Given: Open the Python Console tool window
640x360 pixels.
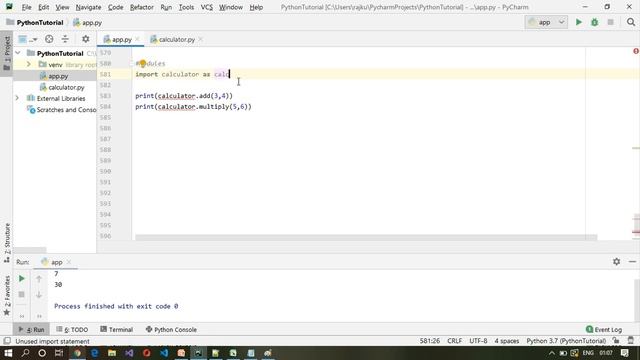Looking at the screenshot, I should coord(171,329).
